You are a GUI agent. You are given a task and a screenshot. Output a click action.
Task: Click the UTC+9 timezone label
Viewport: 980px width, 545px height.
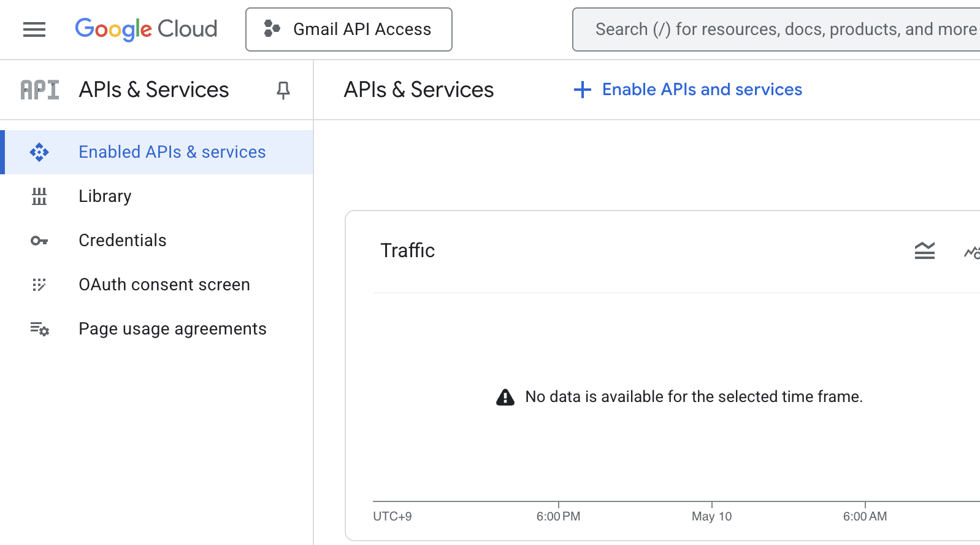(392, 516)
